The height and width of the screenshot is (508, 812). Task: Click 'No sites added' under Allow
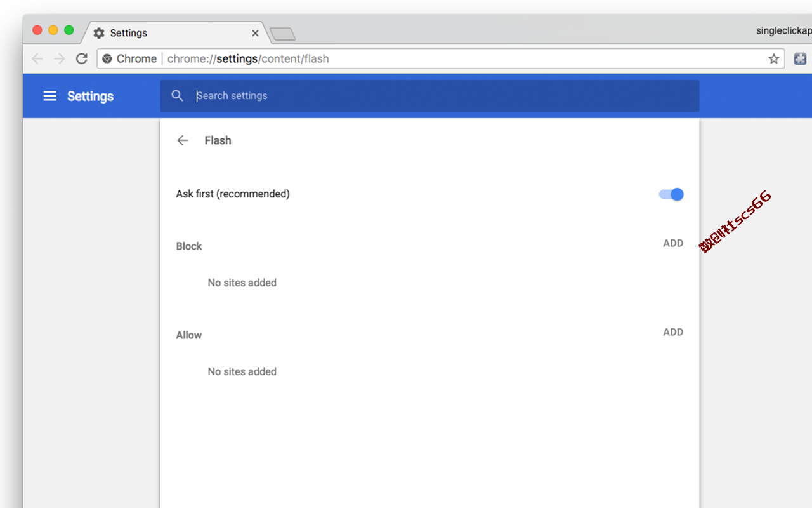coord(242,372)
